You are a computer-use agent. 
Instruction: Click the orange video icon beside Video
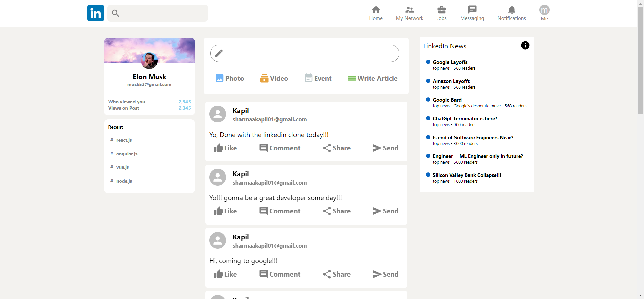264,78
